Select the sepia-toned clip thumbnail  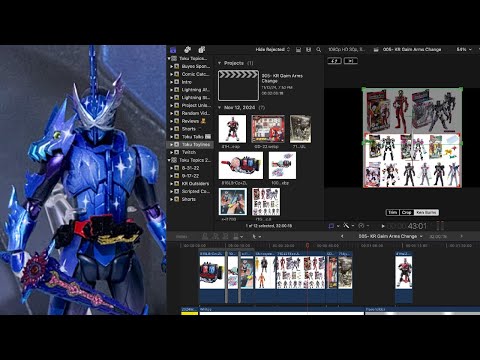(300, 129)
